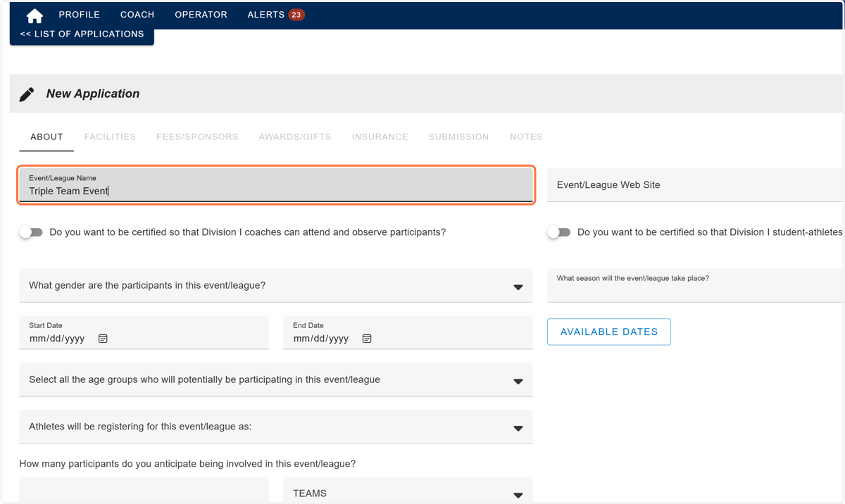Click the alerts count badge 23

pos(296,15)
